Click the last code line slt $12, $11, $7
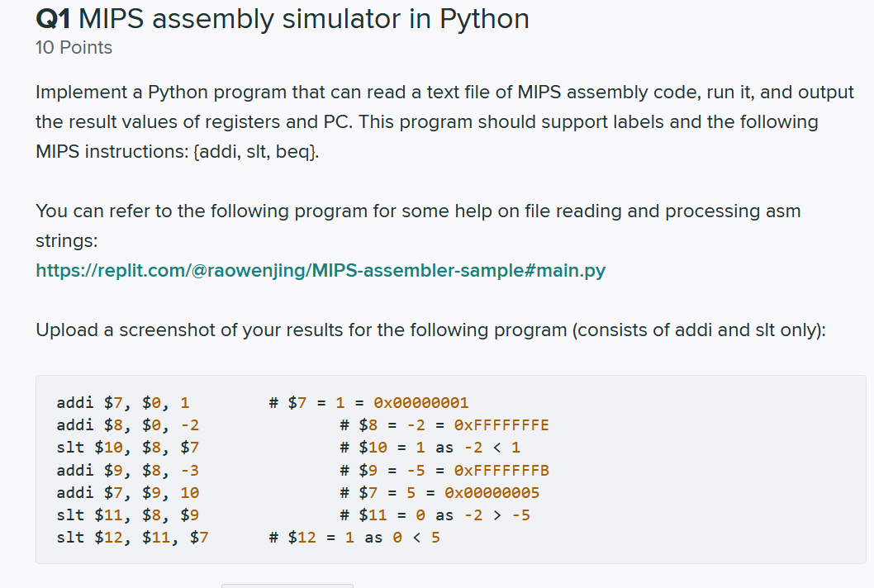The width and height of the screenshot is (874, 588). (132, 538)
